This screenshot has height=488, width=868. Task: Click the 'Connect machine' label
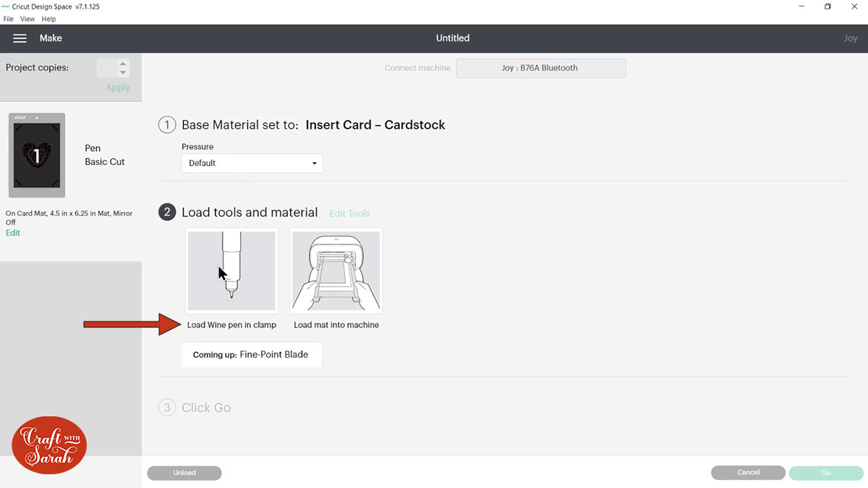click(417, 68)
